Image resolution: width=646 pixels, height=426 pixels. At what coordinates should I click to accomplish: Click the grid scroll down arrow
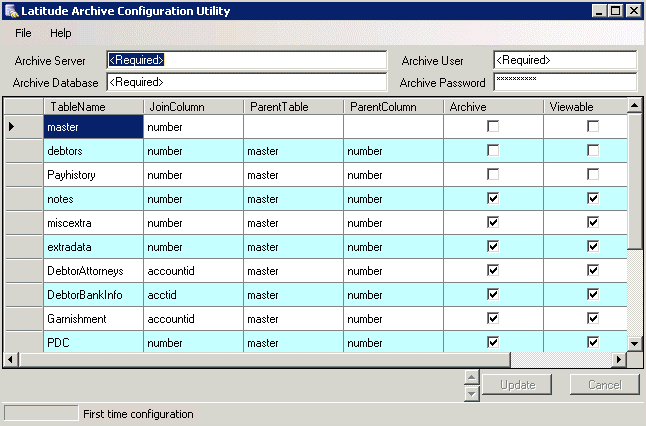(x=634, y=343)
